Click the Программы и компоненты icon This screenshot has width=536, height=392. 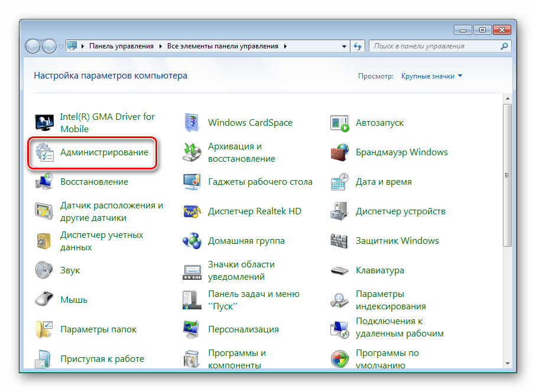[x=191, y=358]
